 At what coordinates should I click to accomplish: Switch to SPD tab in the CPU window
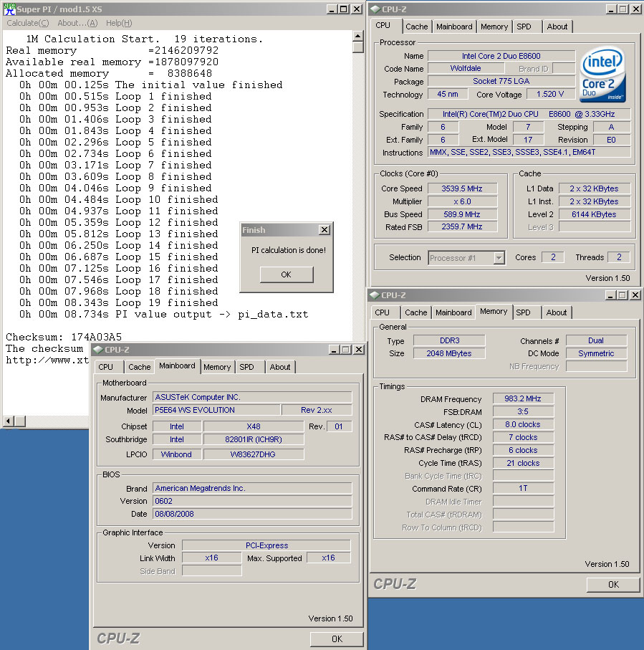pos(524,27)
